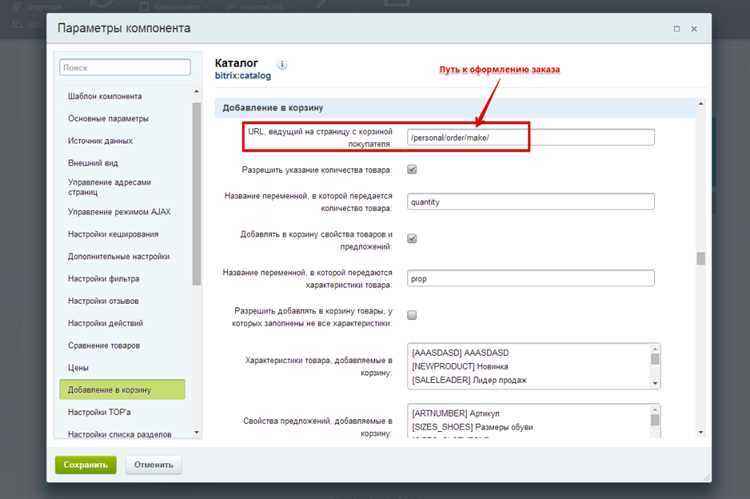Maximize the Параметры компонента dialog

pyautogui.click(x=676, y=29)
